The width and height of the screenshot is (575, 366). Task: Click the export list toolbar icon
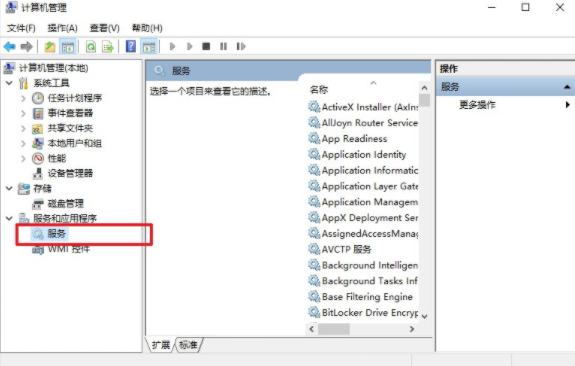(108, 47)
